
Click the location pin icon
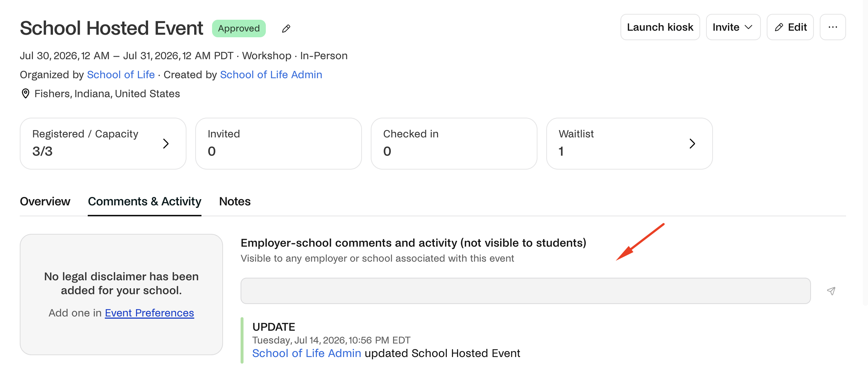click(25, 94)
